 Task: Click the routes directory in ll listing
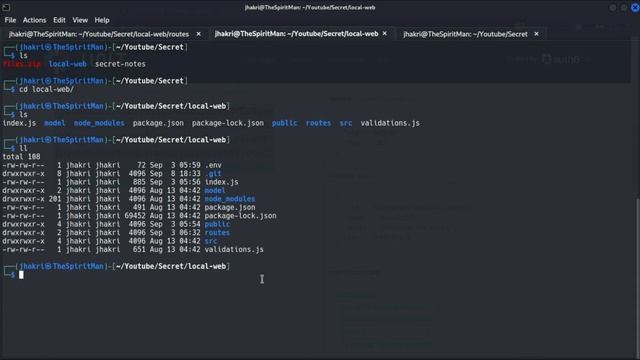point(217,233)
